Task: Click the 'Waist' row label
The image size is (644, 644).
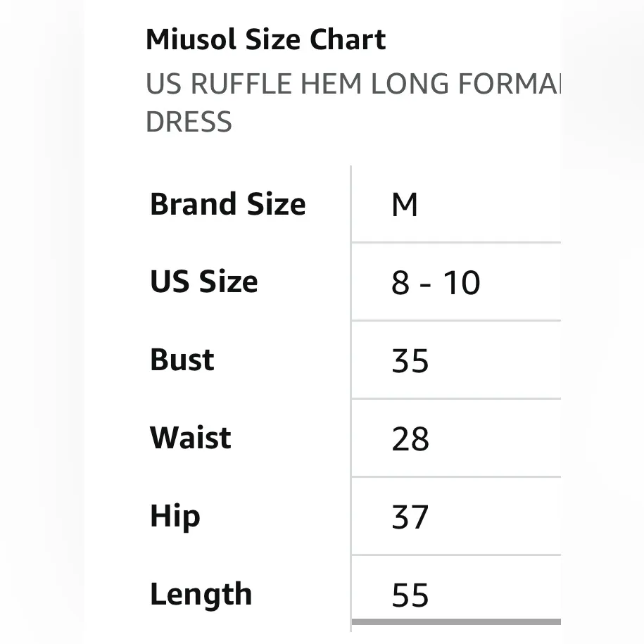Action: point(191,438)
